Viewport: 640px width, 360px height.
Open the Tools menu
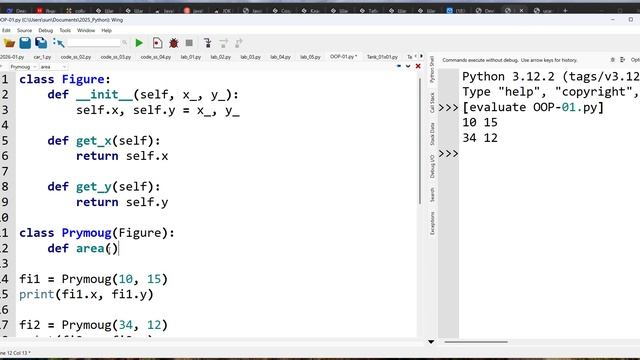(x=65, y=31)
